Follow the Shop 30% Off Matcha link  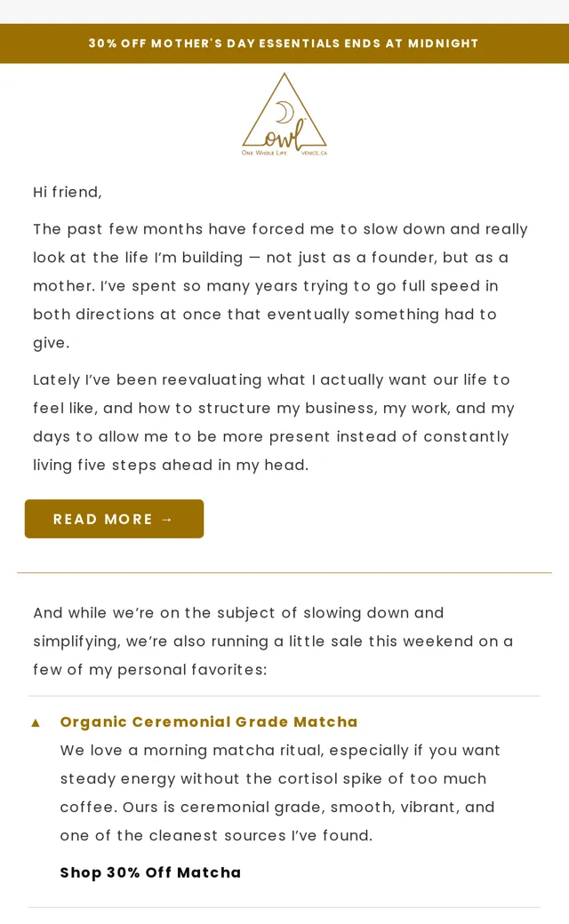click(x=150, y=872)
